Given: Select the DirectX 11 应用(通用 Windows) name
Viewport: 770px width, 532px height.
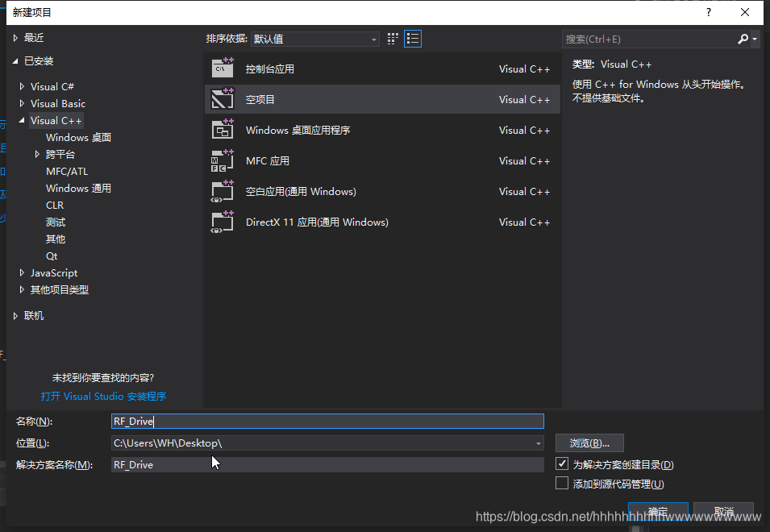Looking at the screenshot, I should click(317, 222).
